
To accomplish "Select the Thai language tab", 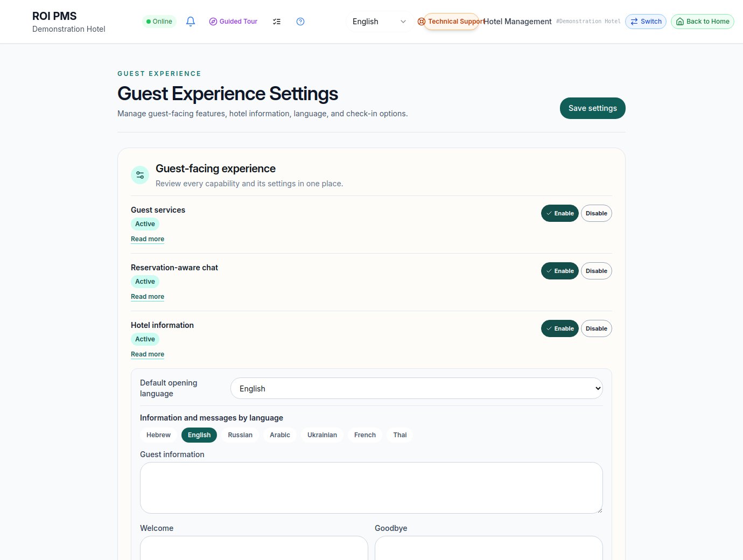I will coord(400,435).
